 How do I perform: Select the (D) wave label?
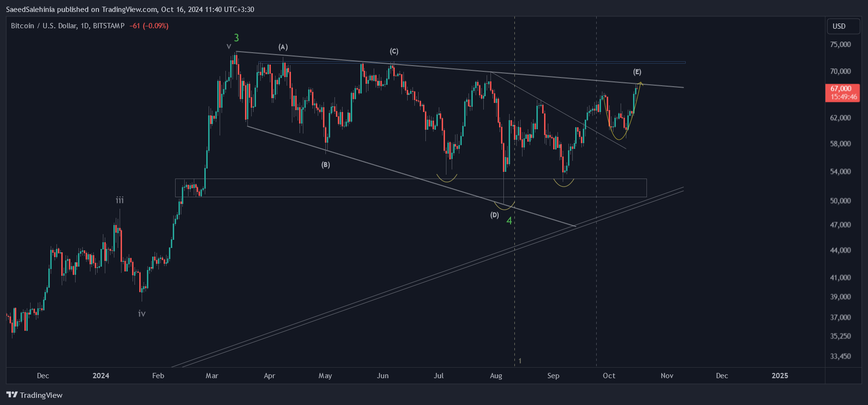coord(494,215)
